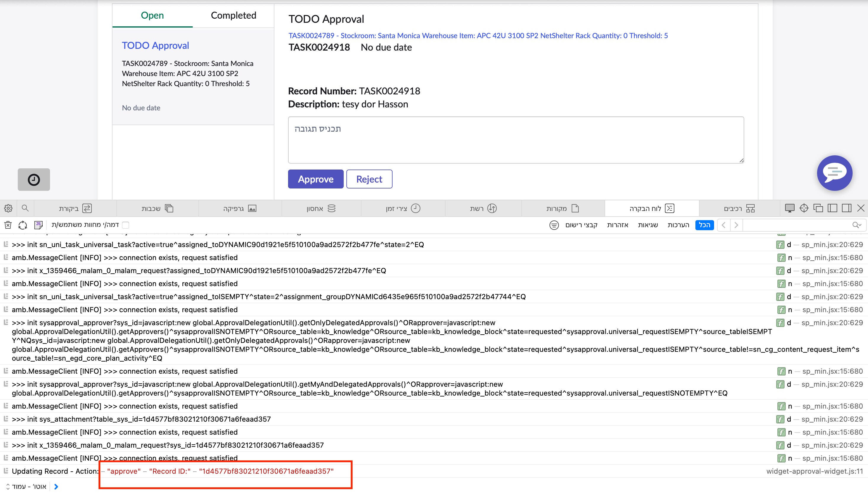Click the clock history button on left
Screen dimensions: 868x495
[x=34, y=180]
